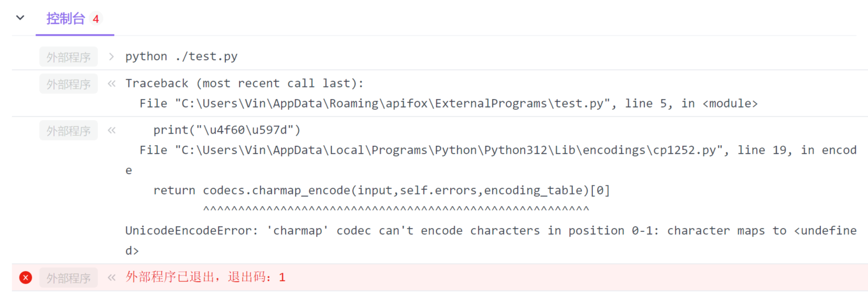Image resolution: width=868 pixels, height=300 pixels.
Task: Click the 外部程序已退出 exit code message
Action: click(205, 277)
